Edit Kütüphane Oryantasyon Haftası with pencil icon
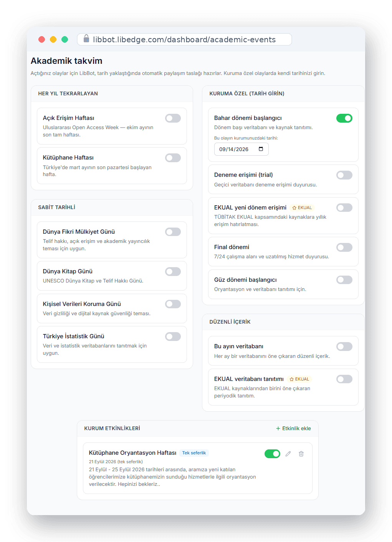 coord(288,454)
